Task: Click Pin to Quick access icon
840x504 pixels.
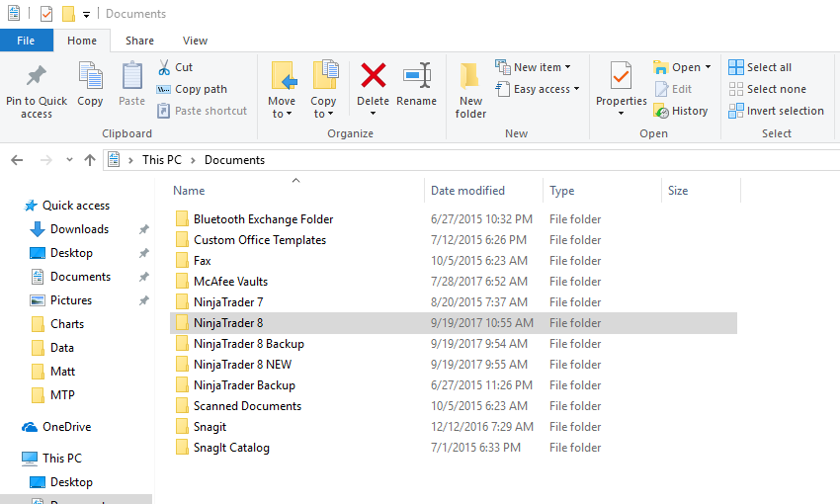Action: (37, 76)
